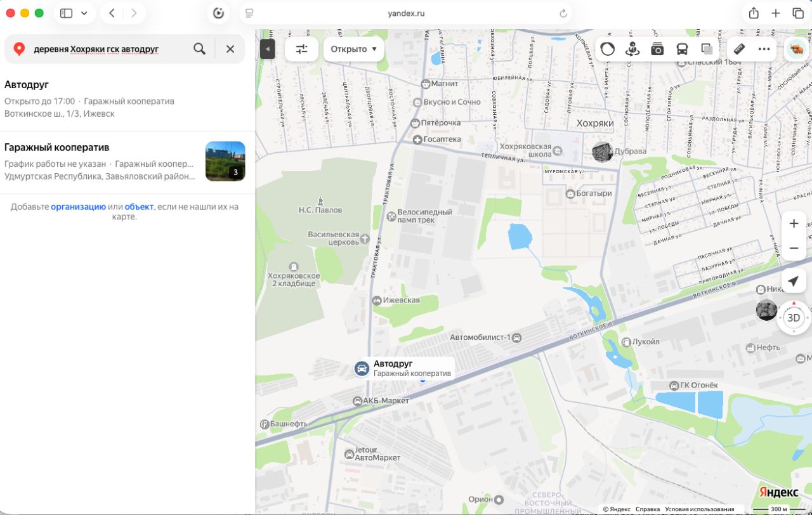Select the Госаптека pharmacy marker
The height and width of the screenshot is (515, 812).
click(417, 140)
